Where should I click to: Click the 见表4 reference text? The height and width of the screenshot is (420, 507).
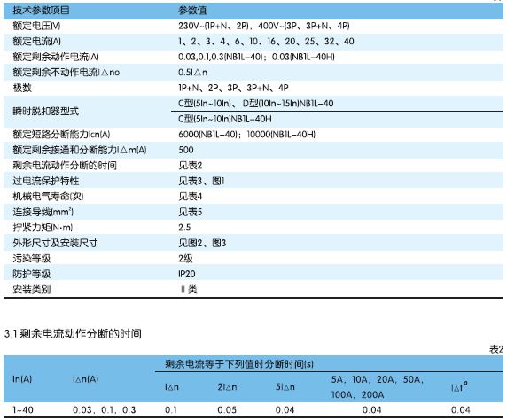[191, 197]
